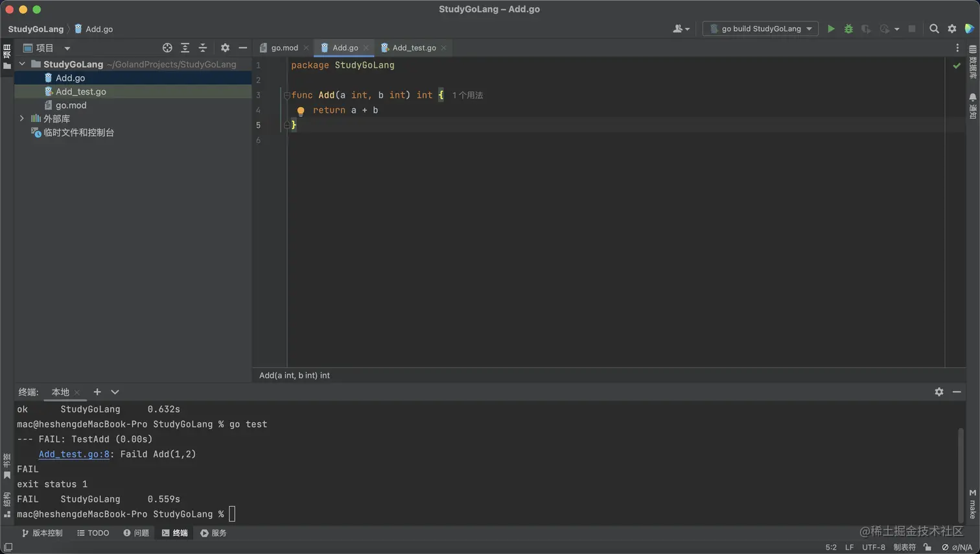Open the 数据库 database sidebar tool

pos(973,62)
